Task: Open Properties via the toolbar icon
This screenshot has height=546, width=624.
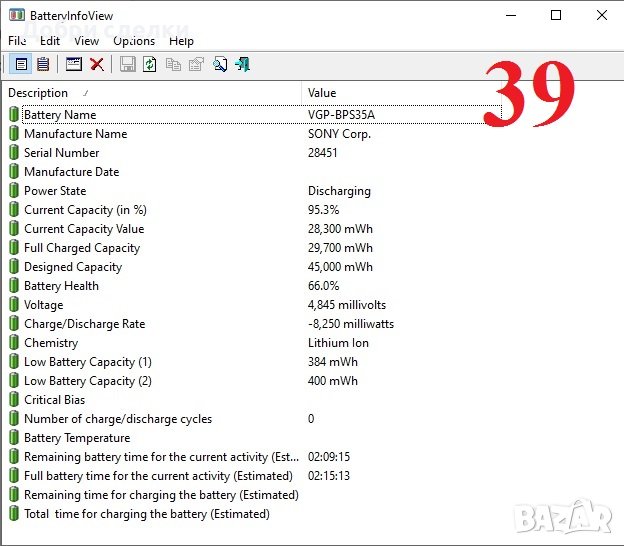Action: (196, 64)
